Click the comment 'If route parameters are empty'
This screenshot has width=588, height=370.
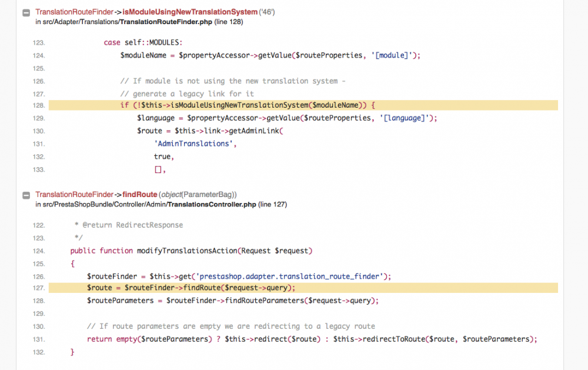tap(230, 326)
